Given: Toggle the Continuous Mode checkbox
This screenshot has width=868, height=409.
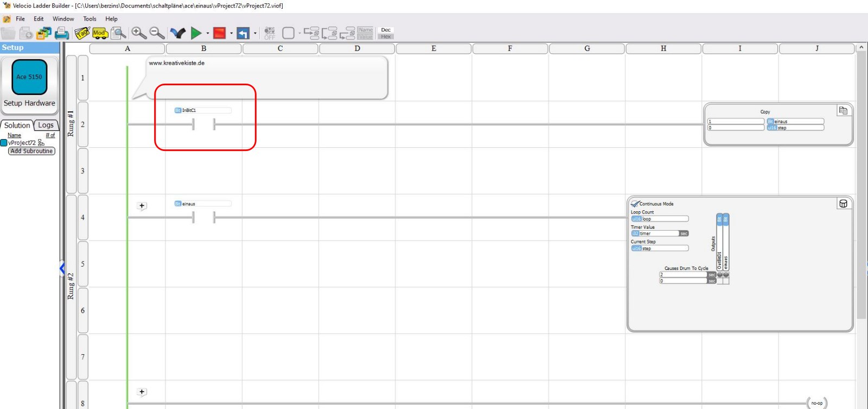Looking at the screenshot, I should coord(635,204).
